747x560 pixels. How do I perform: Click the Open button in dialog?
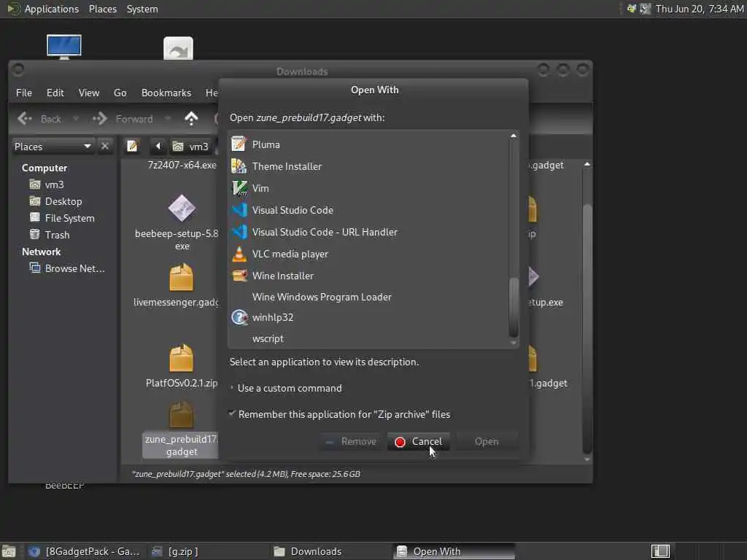487,441
